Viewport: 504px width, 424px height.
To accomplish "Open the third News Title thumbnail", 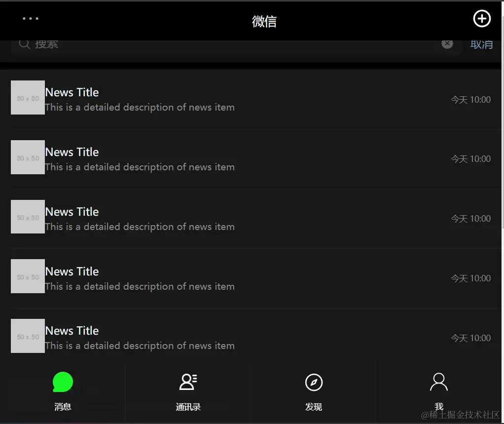I will pyautogui.click(x=28, y=217).
